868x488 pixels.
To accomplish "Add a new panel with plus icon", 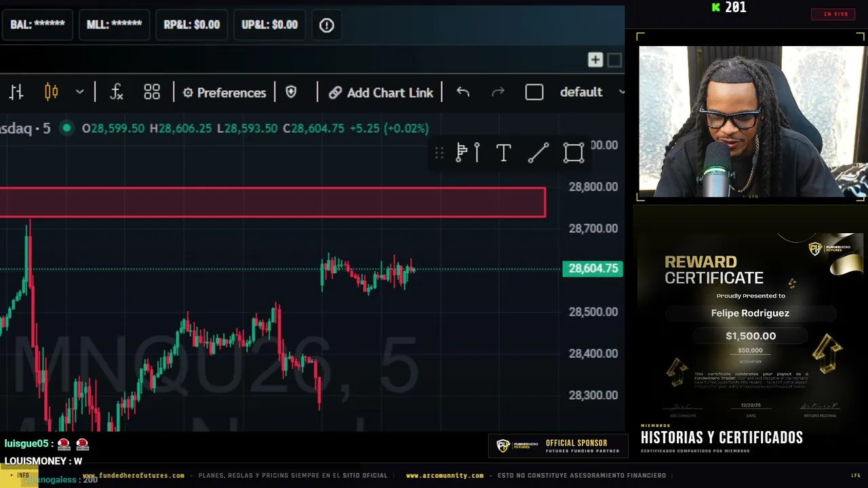I will [595, 60].
